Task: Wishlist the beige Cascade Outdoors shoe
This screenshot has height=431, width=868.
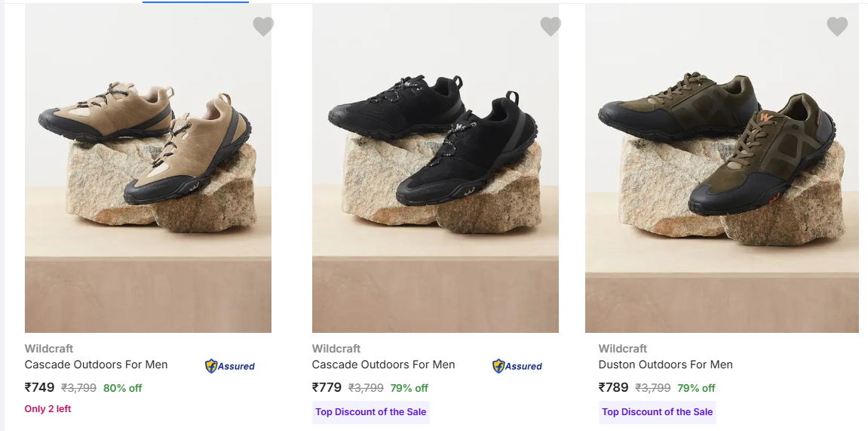Action: [x=263, y=27]
